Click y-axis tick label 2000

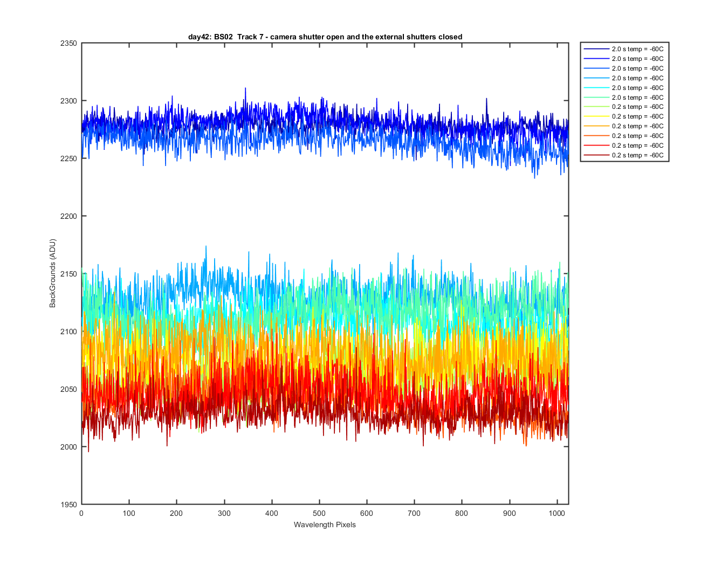(69, 447)
